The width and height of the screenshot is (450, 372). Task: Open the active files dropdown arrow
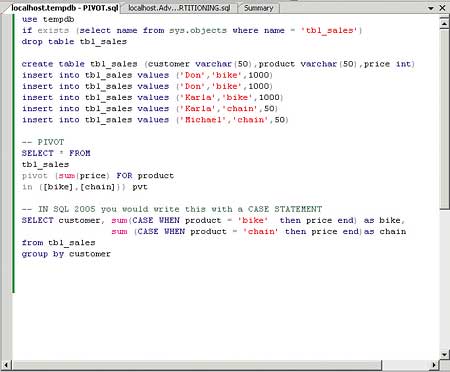pyautogui.click(x=431, y=8)
